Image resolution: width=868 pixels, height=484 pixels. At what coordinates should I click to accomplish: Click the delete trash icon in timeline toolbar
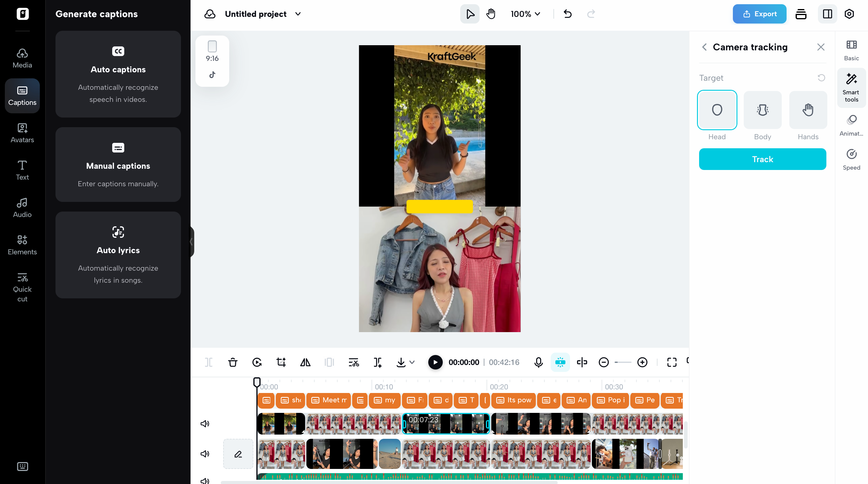point(233,363)
